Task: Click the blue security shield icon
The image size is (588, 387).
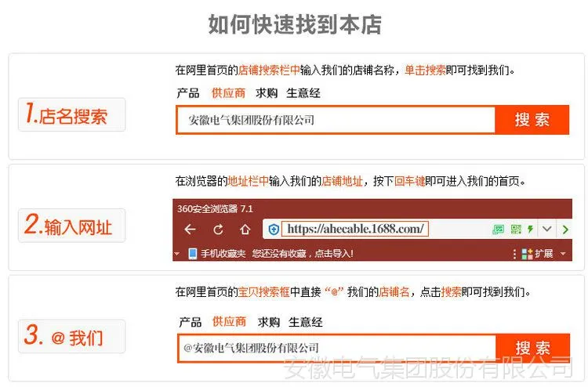Action: (274, 230)
